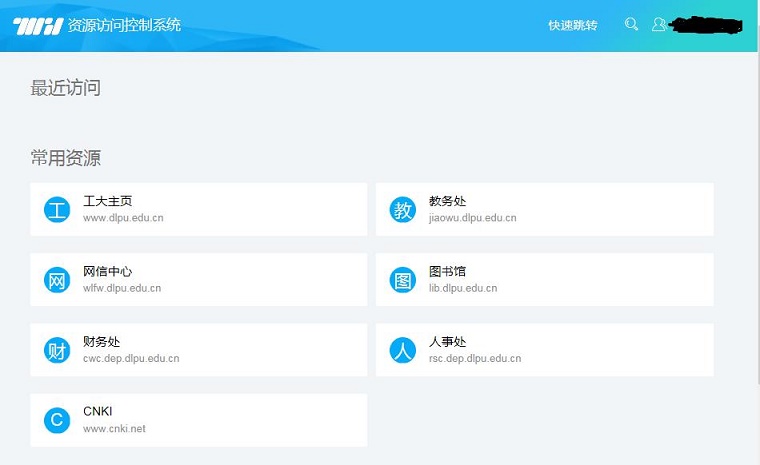Select the 财务处 resource title

tap(101, 342)
